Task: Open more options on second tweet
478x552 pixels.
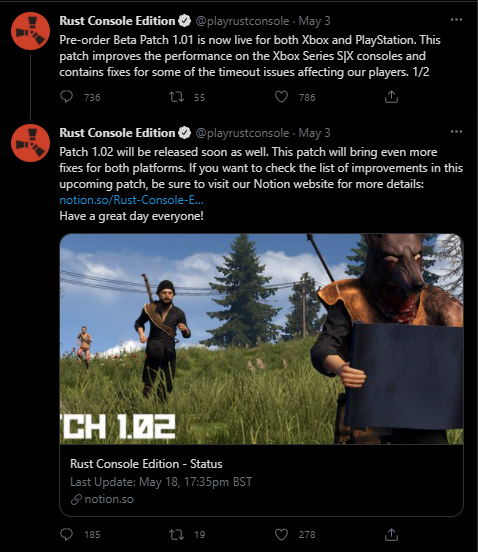Action: tap(456, 132)
